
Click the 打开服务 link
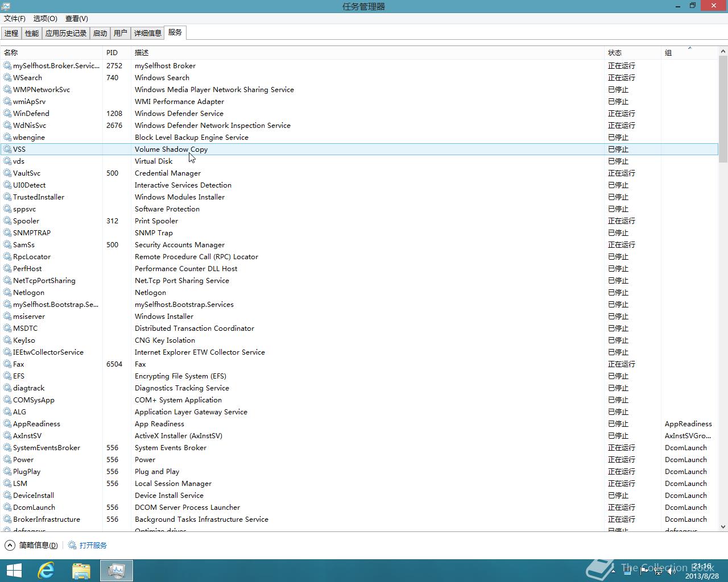(x=93, y=545)
